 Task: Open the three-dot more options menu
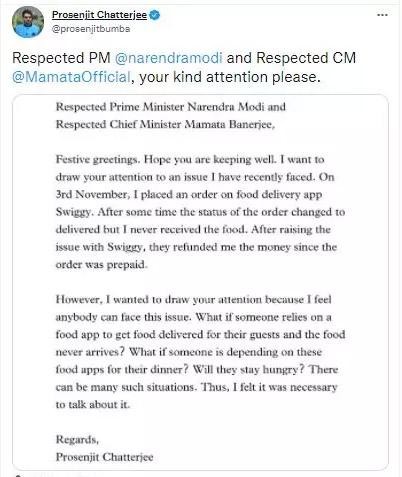(x=382, y=15)
